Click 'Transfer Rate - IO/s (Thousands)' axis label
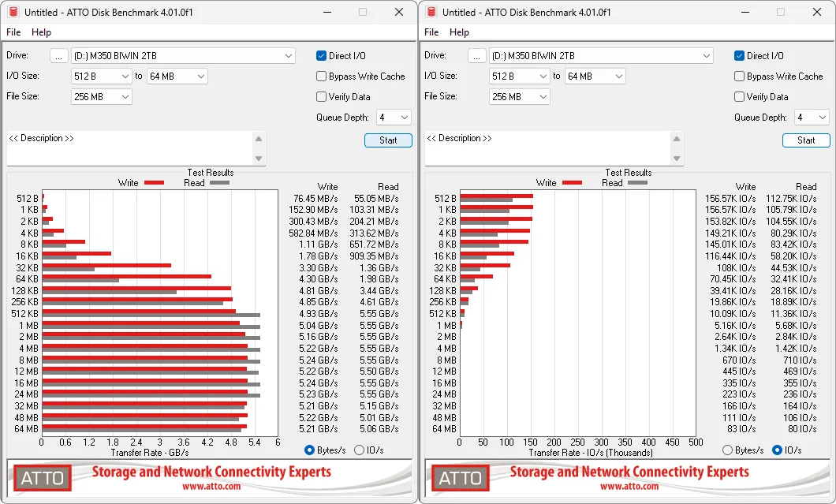The height and width of the screenshot is (504, 836). pyautogui.click(x=591, y=453)
